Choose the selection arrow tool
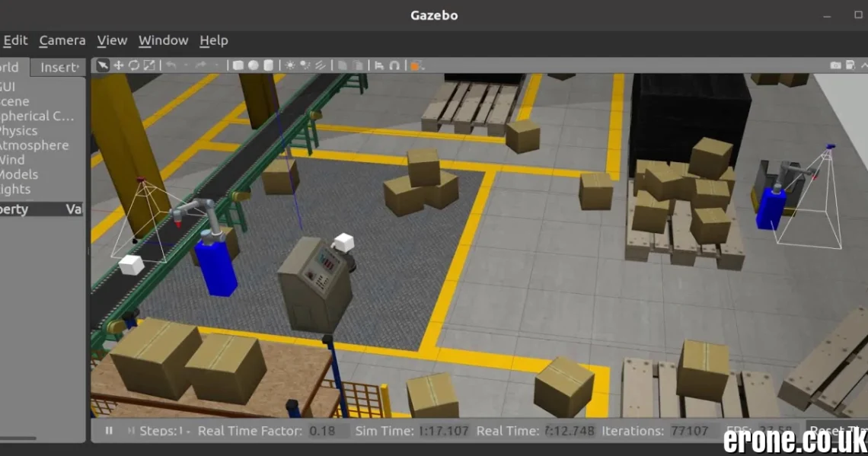This screenshot has height=456, width=868. [103, 65]
